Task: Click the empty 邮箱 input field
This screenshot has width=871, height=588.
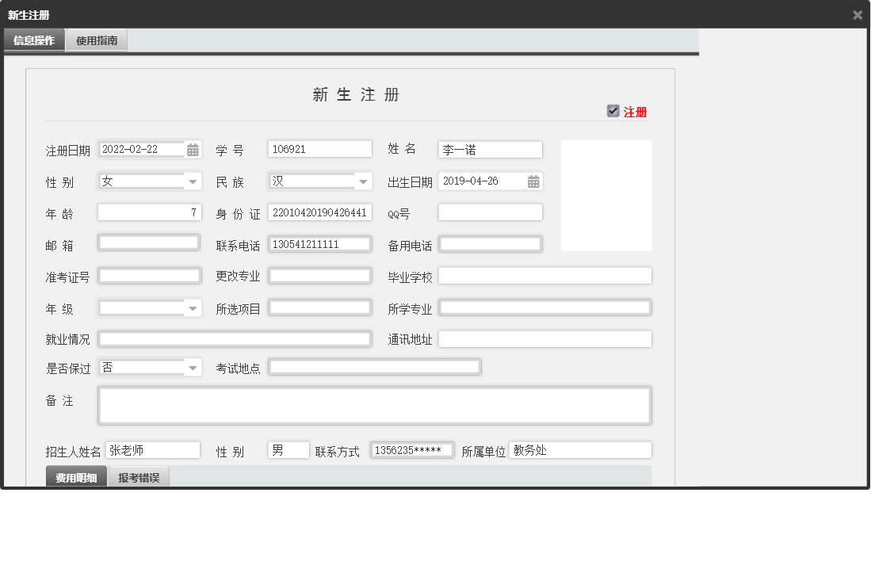Action: (x=149, y=243)
